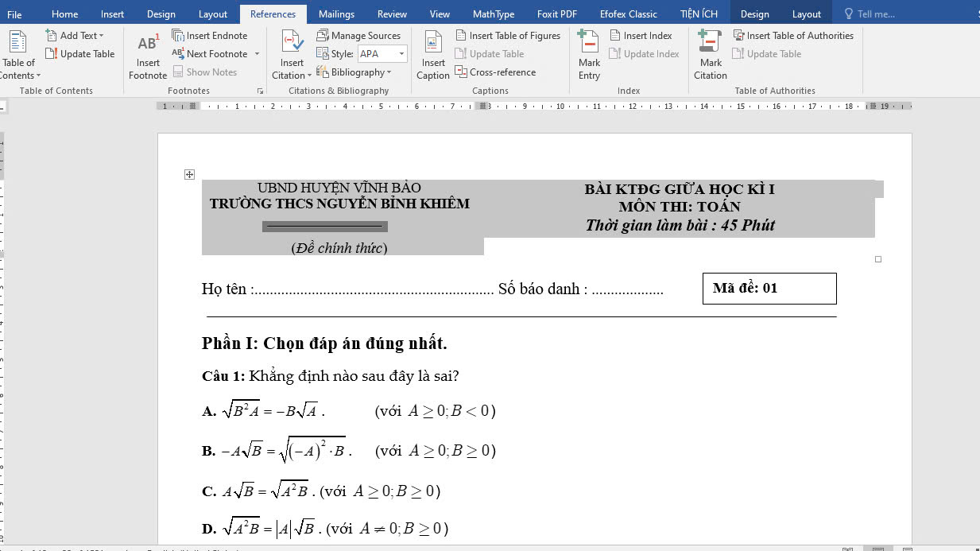The image size is (980, 551).
Task: Click Insert Endnote in Footnotes group
Action: [x=210, y=36]
